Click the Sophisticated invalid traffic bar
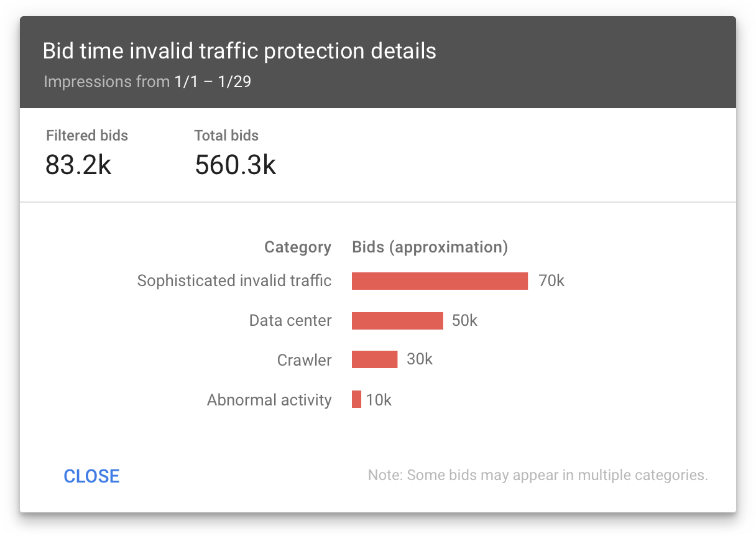Image resolution: width=756 pixels, height=536 pixels. 440,281
